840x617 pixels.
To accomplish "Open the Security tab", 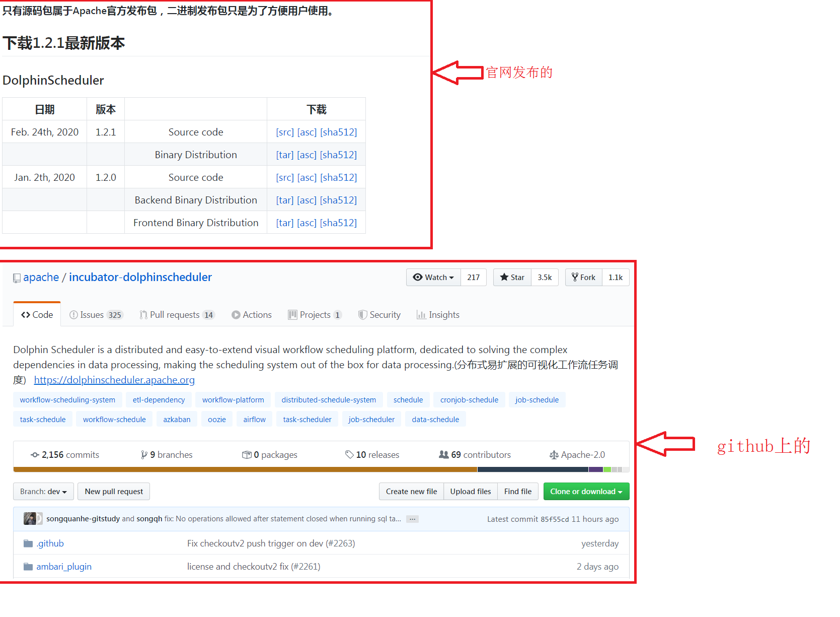I will pos(379,315).
